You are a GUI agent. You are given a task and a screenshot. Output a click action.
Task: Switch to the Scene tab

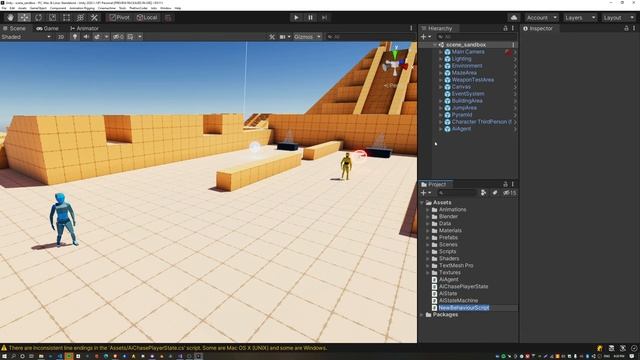tap(14, 28)
